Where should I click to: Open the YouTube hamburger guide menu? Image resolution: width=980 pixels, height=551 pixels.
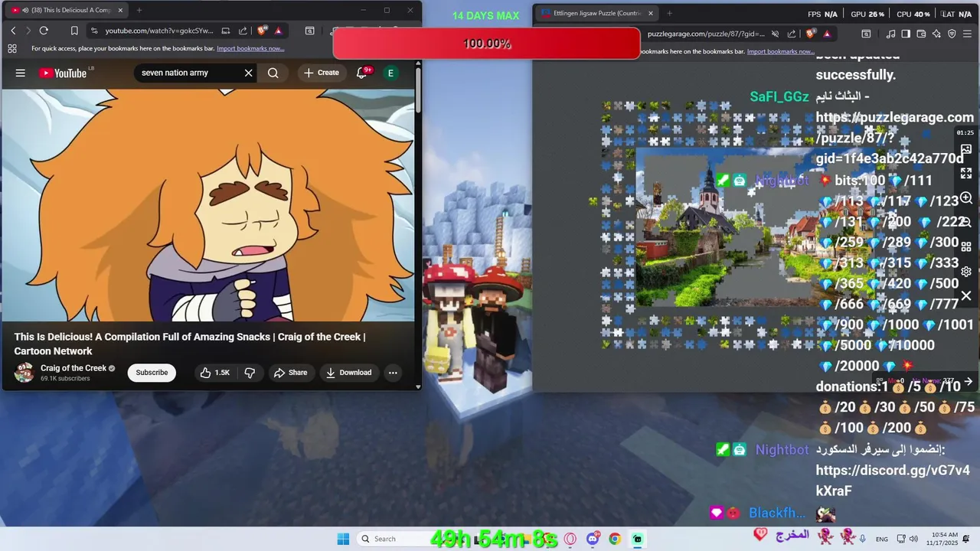[21, 73]
